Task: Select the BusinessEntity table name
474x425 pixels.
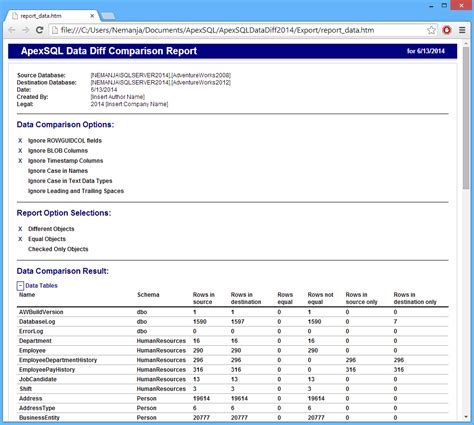Action: [x=39, y=418]
